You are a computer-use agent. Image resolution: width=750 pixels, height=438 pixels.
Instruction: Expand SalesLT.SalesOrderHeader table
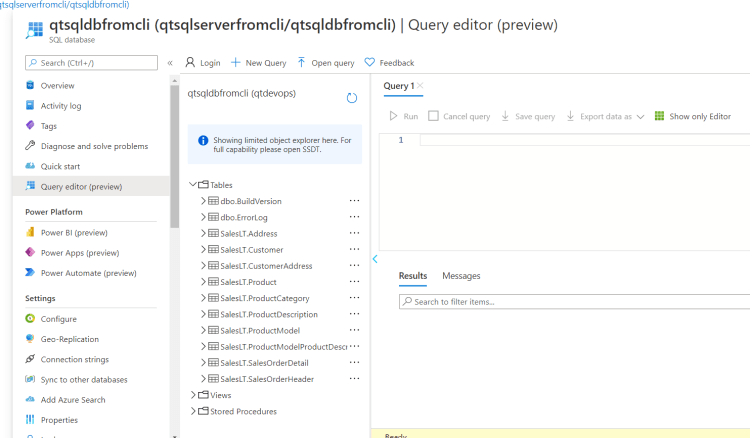[x=203, y=379]
